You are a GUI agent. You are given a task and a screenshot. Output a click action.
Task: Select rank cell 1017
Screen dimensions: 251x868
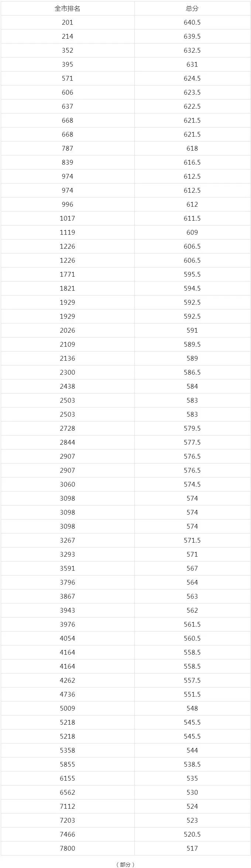tap(68, 218)
